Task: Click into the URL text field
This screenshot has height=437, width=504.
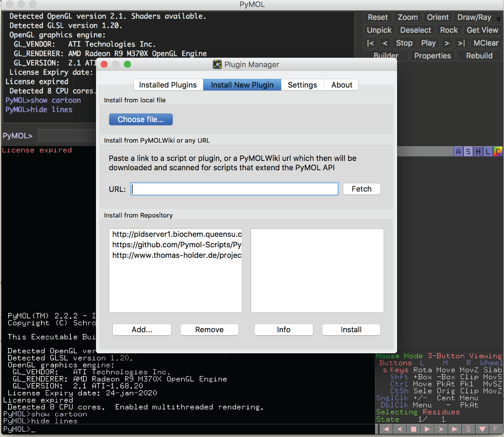Action: tap(234, 189)
